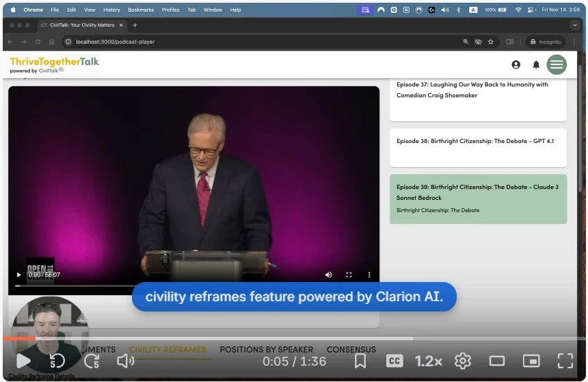The image size is (588, 382).
Task: Play the debate video in embedded player
Action: click(x=18, y=275)
